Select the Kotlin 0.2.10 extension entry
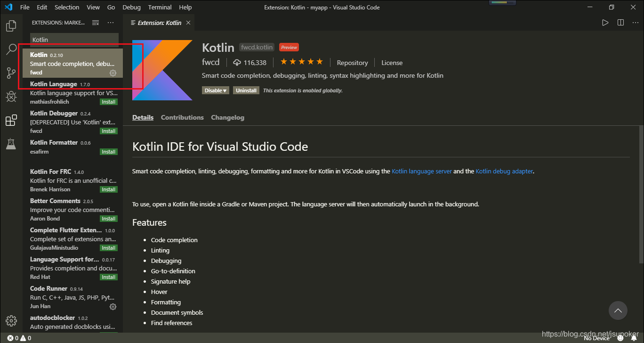Screen dimensions: 644x343 73,63
